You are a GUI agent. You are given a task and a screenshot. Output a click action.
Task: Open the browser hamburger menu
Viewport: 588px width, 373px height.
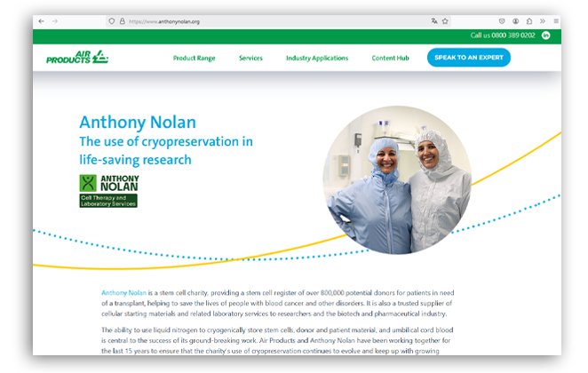coord(556,21)
